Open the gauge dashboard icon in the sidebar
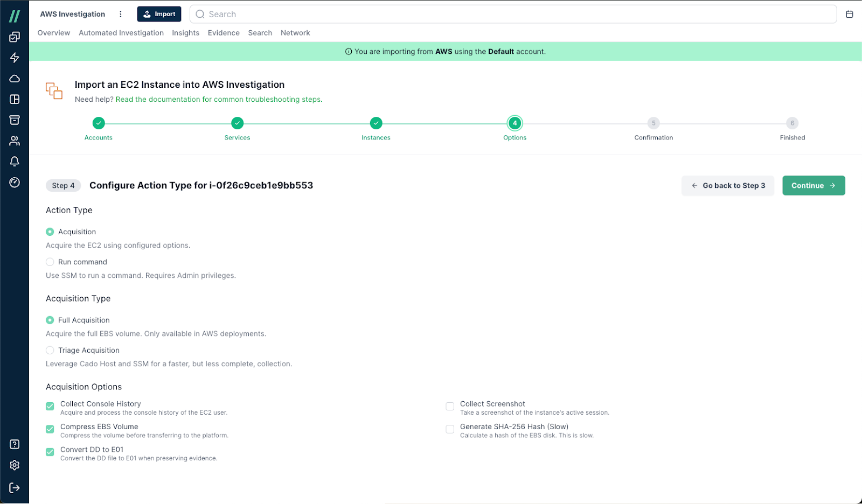The height and width of the screenshot is (504, 862). [15, 183]
